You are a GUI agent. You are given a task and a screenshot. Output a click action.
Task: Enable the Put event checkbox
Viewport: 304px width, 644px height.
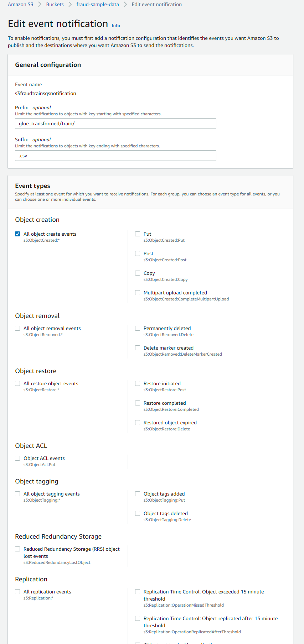click(138, 234)
